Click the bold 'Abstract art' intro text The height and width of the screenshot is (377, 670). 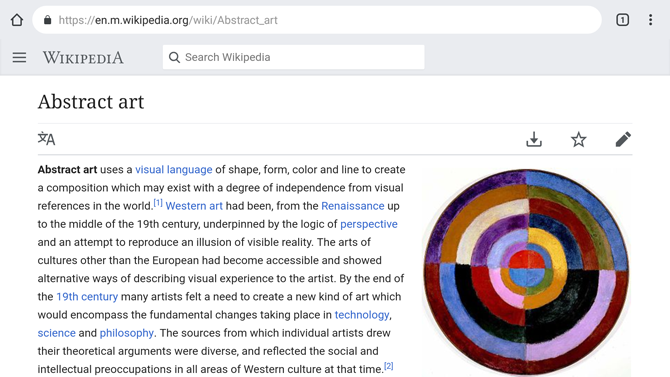point(68,170)
